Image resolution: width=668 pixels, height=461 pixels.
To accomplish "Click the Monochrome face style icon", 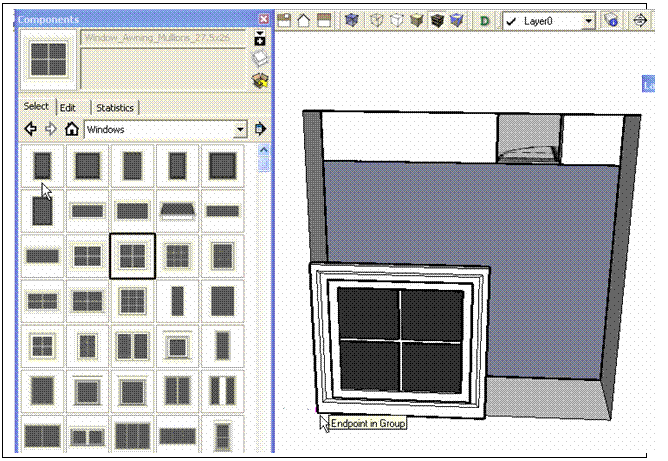I will (x=457, y=20).
